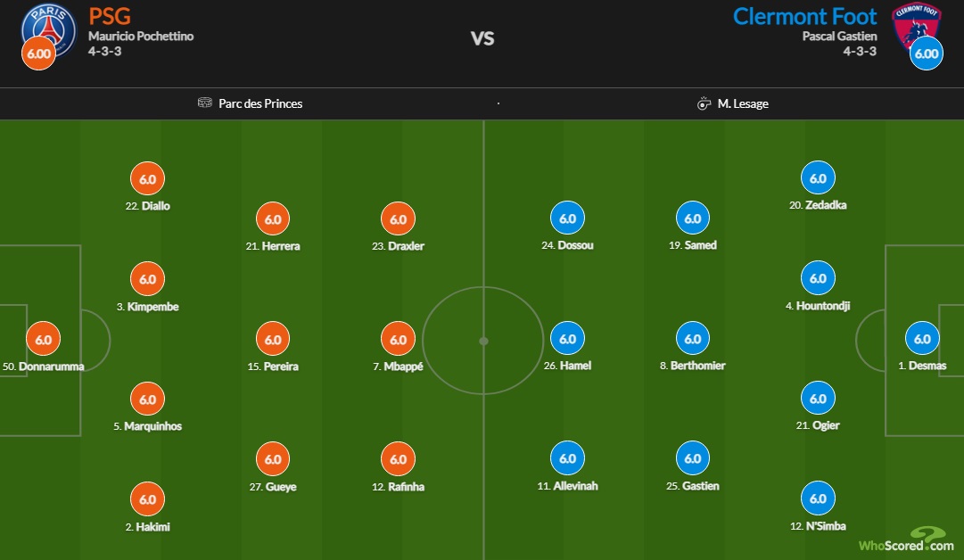Select Donnarumma's rating circle
This screenshot has width=964, height=560.
click(43, 339)
